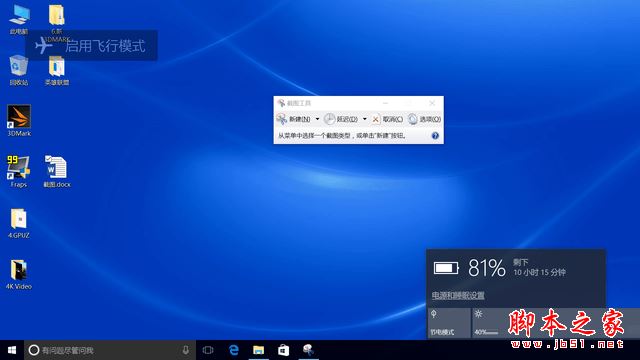Click the blue help icon in Snipping Tool
Image resolution: width=640 pixels, height=360 pixels.
point(435,136)
